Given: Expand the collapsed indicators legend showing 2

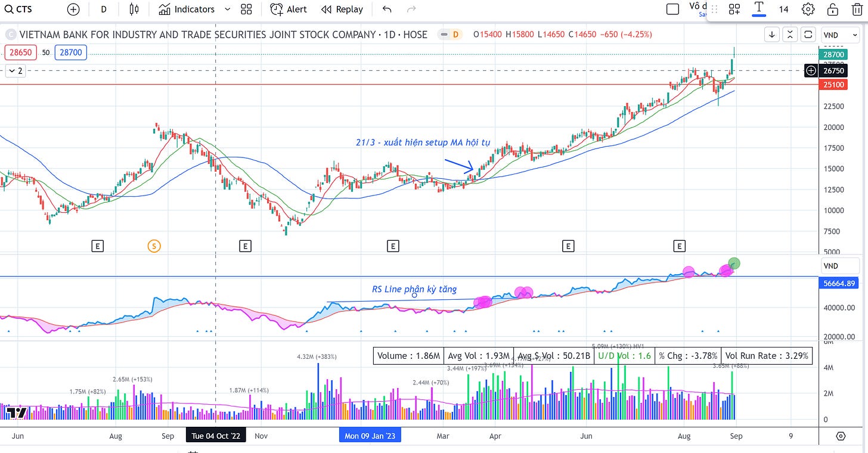Looking at the screenshot, I should pos(15,71).
